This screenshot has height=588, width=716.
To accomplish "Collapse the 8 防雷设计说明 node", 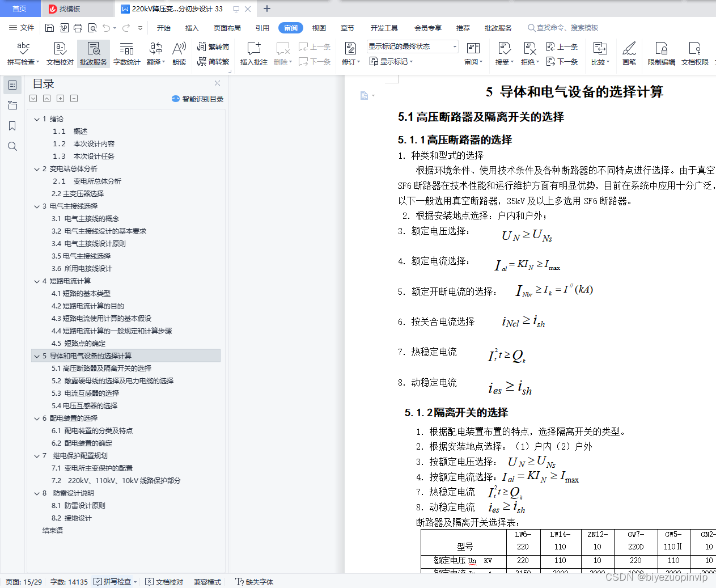I will click(37, 493).
